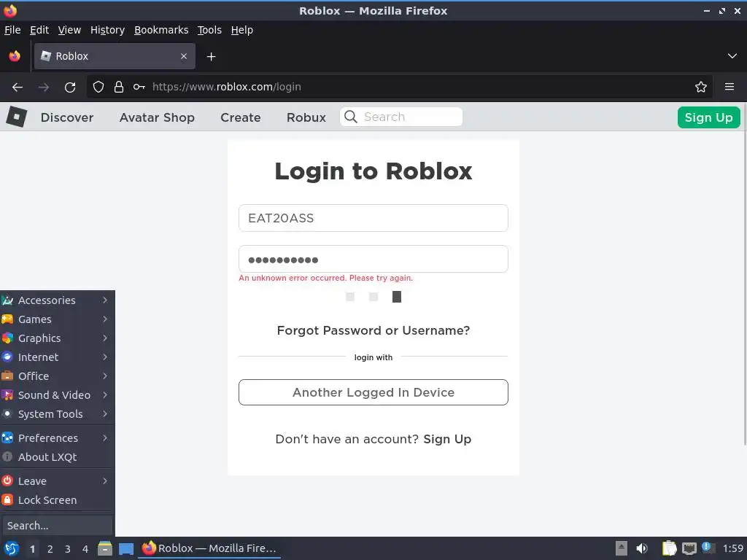Open the shield tracking protection icon

tap(98, 87)
